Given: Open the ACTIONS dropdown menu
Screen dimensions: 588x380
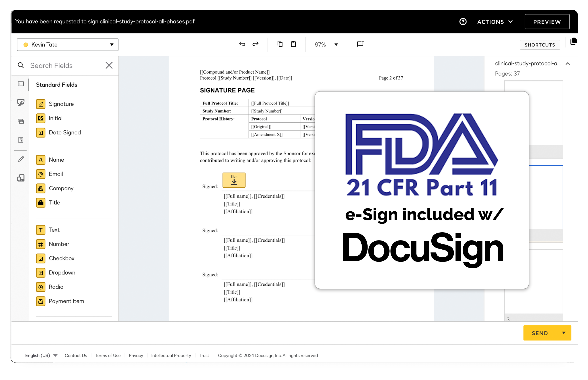Looking at the screenshot, I should 495,22.
